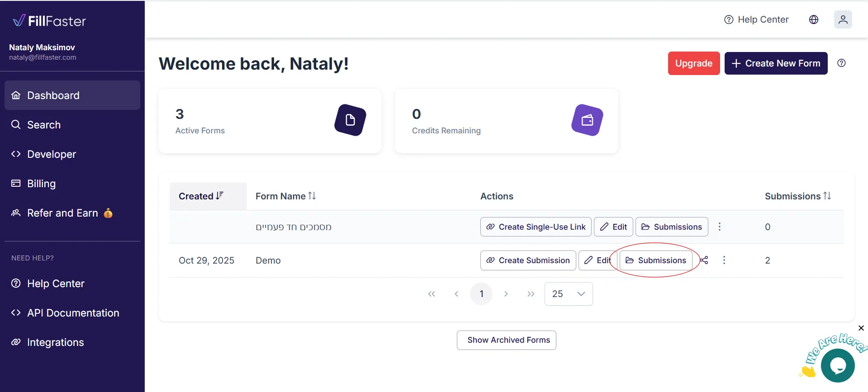
Task: Open Developer section in the sidebar
Action: click(51, 154)
